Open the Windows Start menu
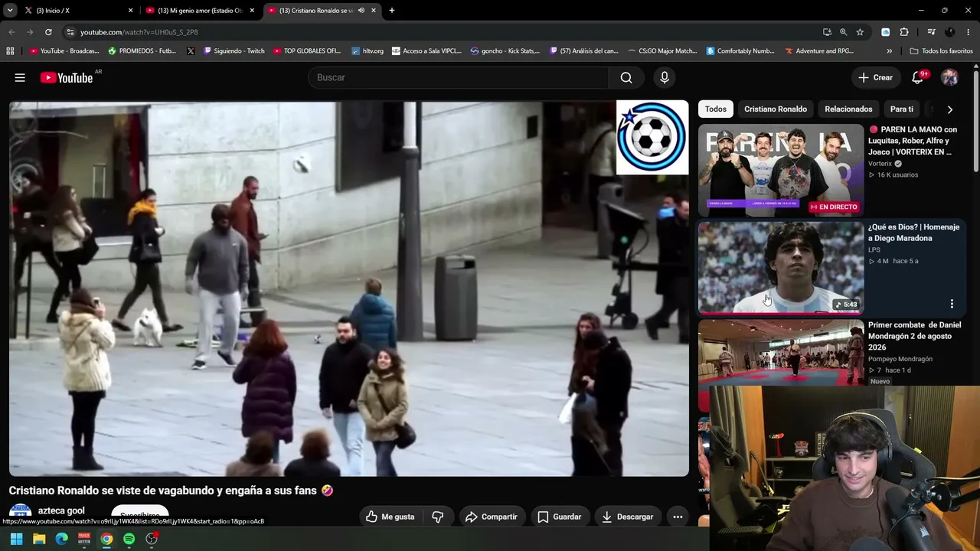This screenshot has width=980, height=551. click(16, 539)
